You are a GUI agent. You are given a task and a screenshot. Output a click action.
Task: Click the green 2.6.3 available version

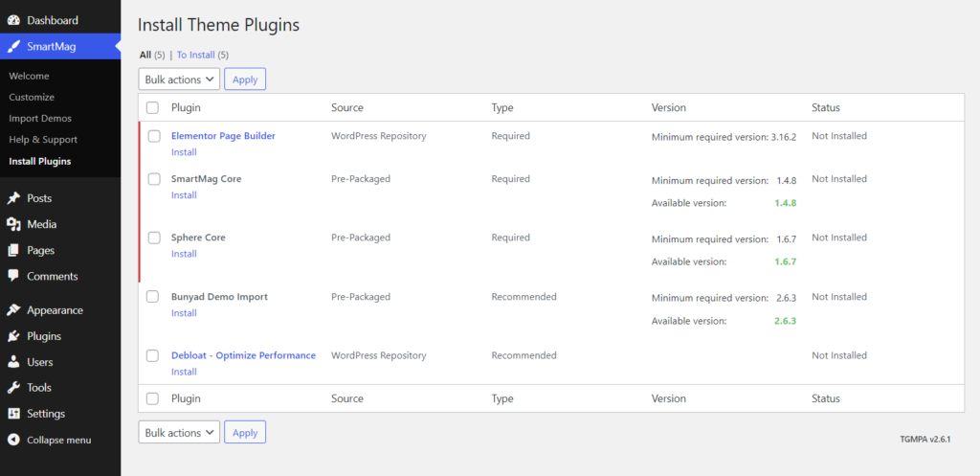click(787, 321)
